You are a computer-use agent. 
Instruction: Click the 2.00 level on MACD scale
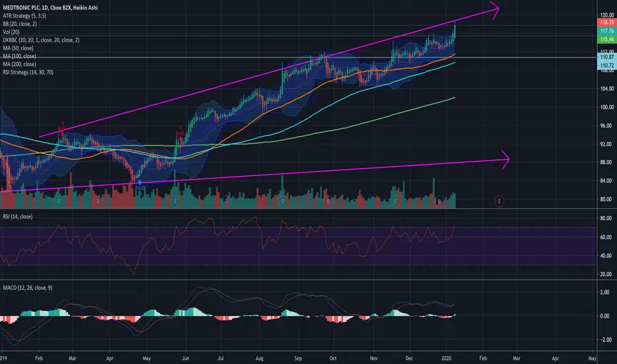pyautogui.click(x=605, y=293)
